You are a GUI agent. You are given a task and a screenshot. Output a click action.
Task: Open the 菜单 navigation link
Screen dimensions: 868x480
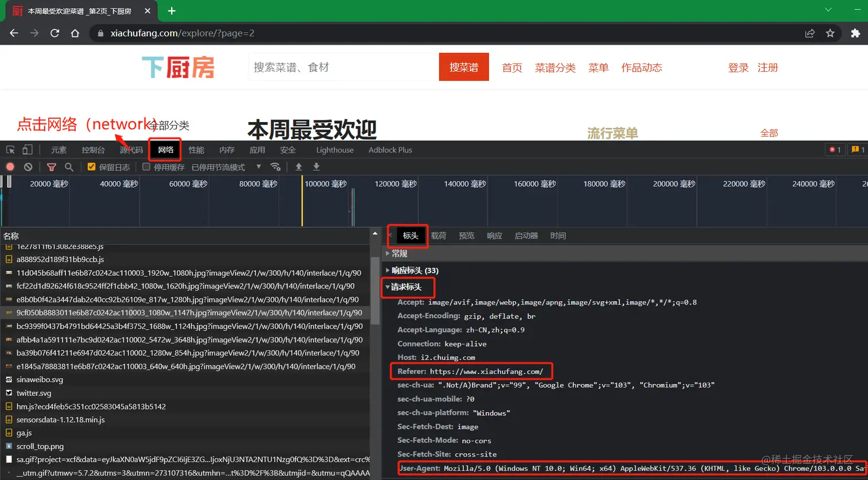[598, 68]
